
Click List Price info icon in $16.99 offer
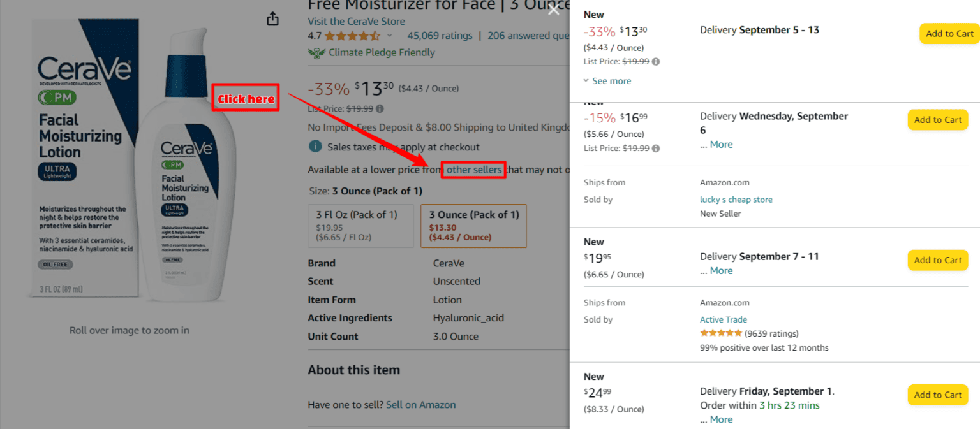click(x=656, y=149)
